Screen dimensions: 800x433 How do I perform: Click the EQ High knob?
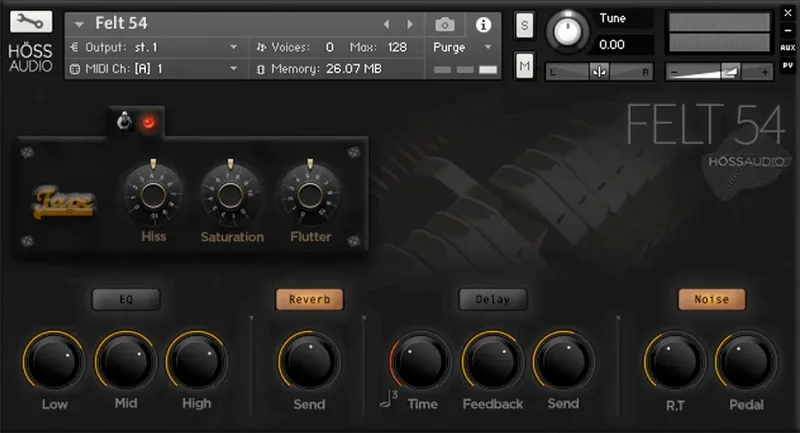(x=196, y=361)
